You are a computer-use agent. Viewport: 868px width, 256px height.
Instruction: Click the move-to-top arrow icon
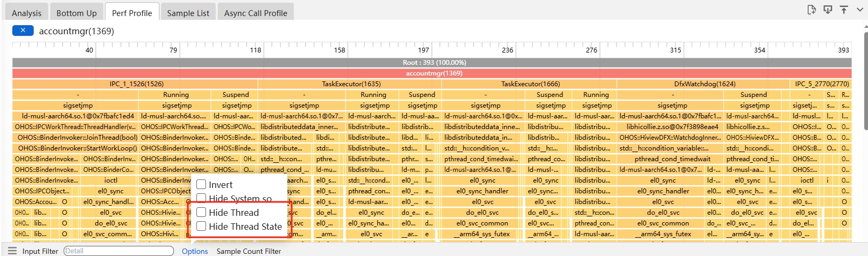click(x=844, y=10)
